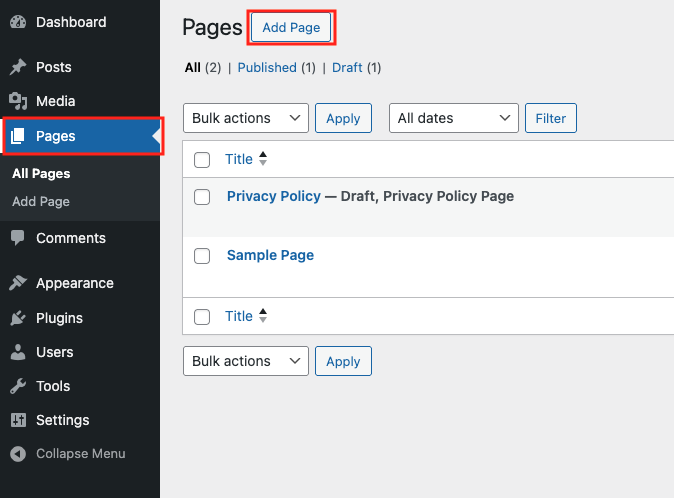Click the Media library icon
Image resolution: width=674 pixels, height=498 pixels.
click(18, 101)
